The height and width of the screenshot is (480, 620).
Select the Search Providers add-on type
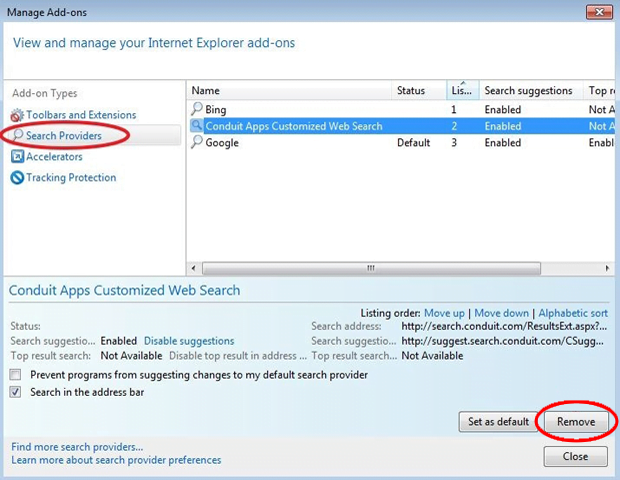(64, 136)
